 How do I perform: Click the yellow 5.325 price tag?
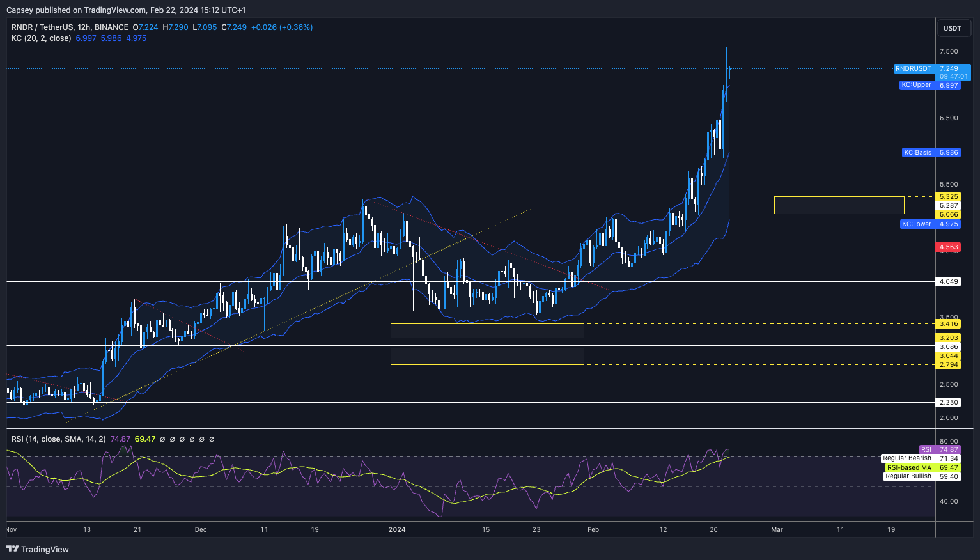pyautogui.click(x=949, y=197)
